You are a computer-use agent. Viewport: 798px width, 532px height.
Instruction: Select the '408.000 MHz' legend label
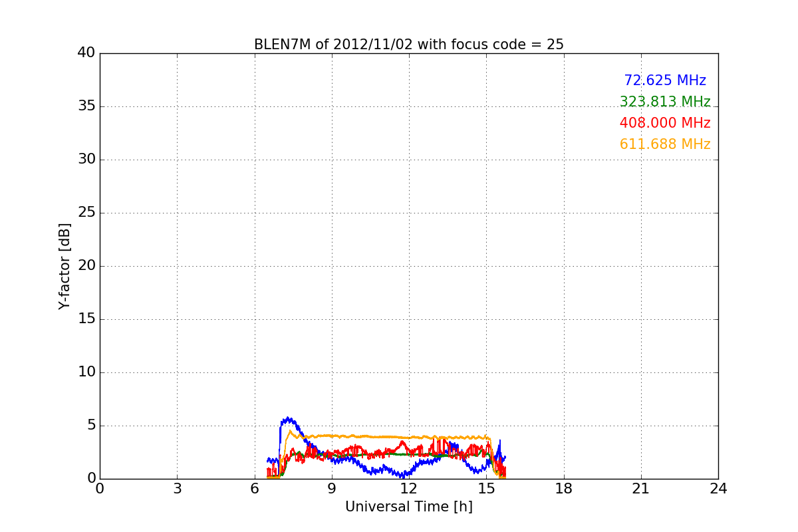click(665, 123)
